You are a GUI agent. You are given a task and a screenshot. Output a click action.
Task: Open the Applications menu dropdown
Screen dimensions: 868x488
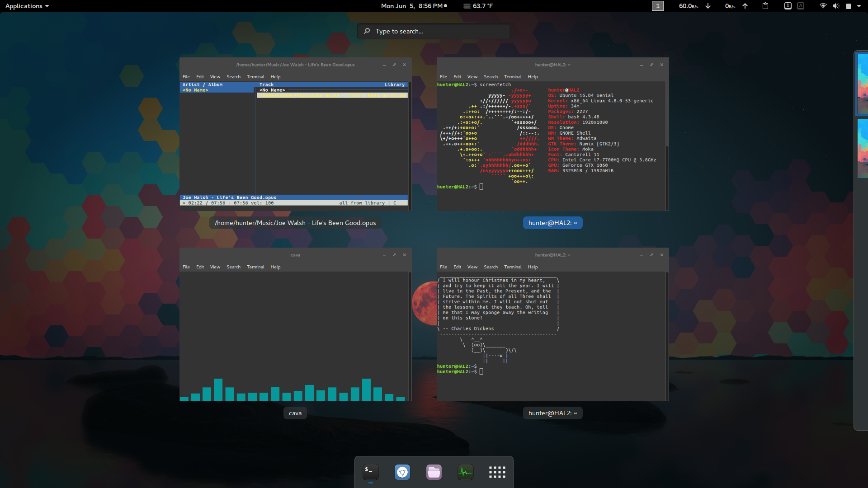click(x=27, y=6)
